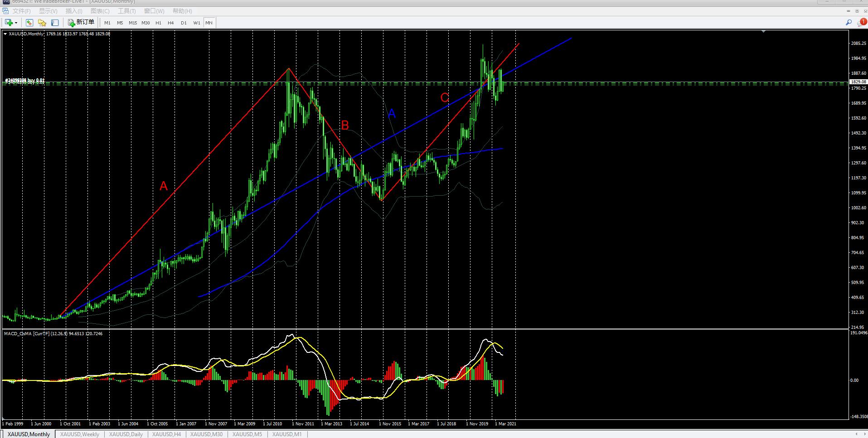Choose the D1 daily timeframe
The width and height of the screenshot is (868, 438).
point(184,23)
